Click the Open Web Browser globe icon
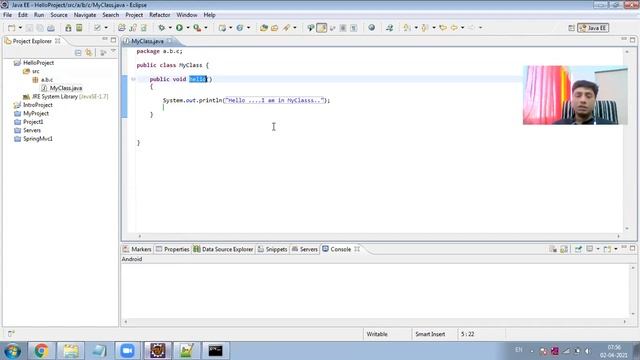 [371, 28]
